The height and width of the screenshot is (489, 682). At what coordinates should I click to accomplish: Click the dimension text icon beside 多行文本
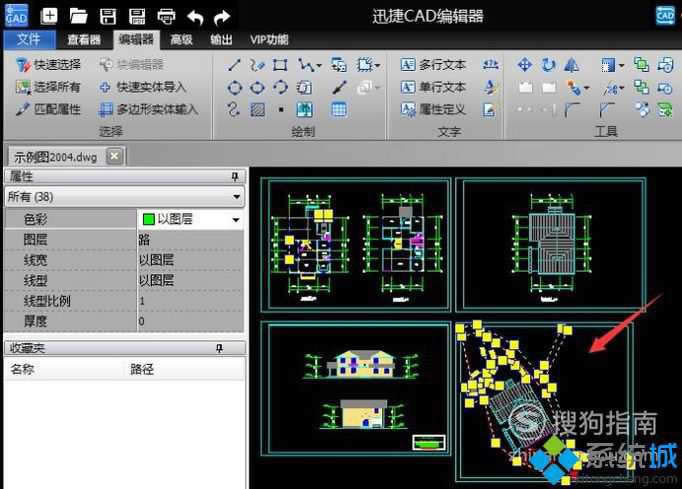490,65
